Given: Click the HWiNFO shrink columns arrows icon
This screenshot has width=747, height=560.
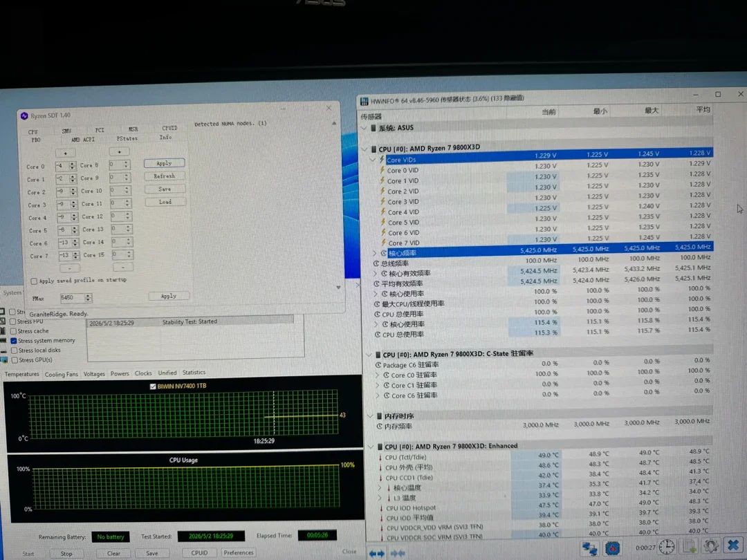Looking at the screenshot, I should 397,553.
